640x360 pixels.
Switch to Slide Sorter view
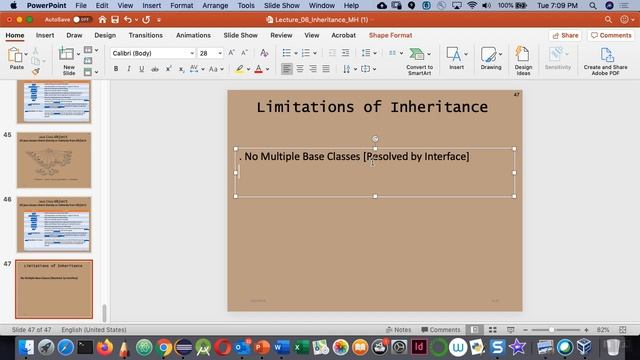pyautogui.click(x=493, y=330)
